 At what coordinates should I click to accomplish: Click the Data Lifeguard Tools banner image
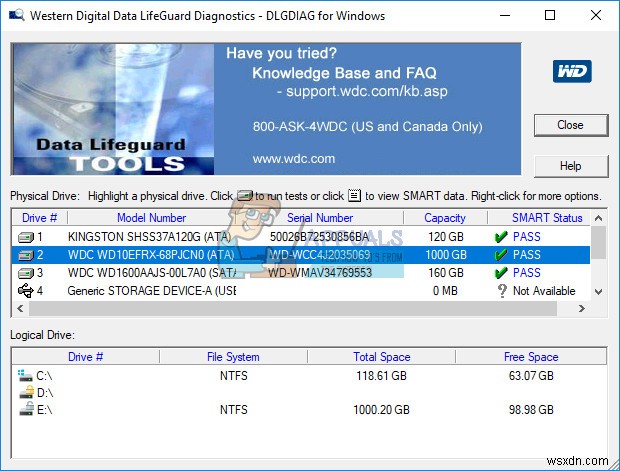coord(113,109)
